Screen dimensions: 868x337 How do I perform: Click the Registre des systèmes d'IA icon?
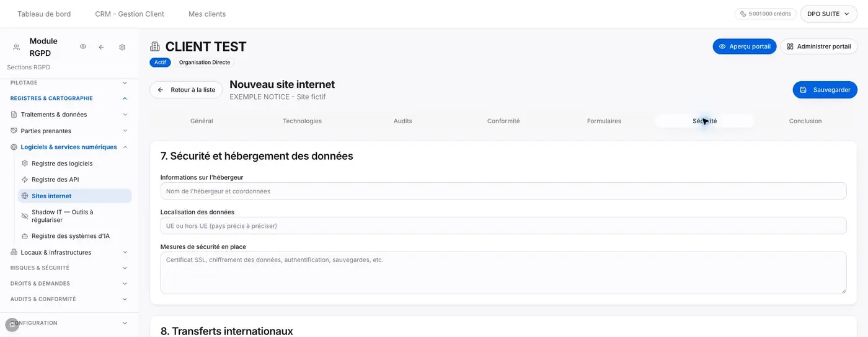(25, 236)
